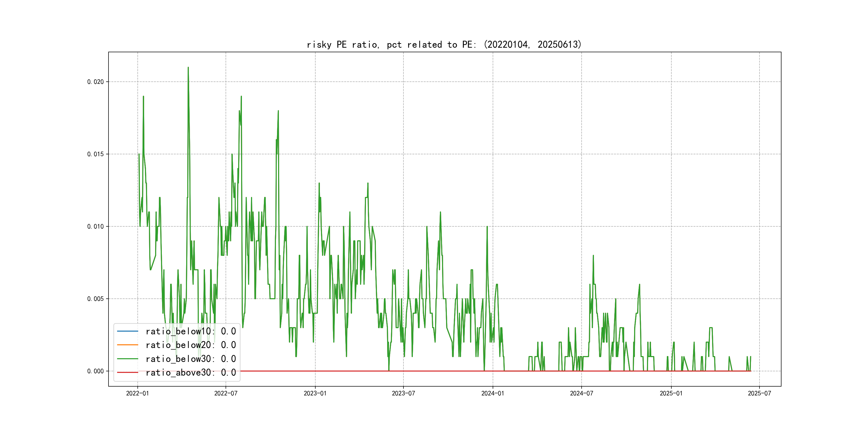The height and width of the screenshot is (434, 868).
Task: Click the chart title risky PE ratio
Action: tap(444, 44)
